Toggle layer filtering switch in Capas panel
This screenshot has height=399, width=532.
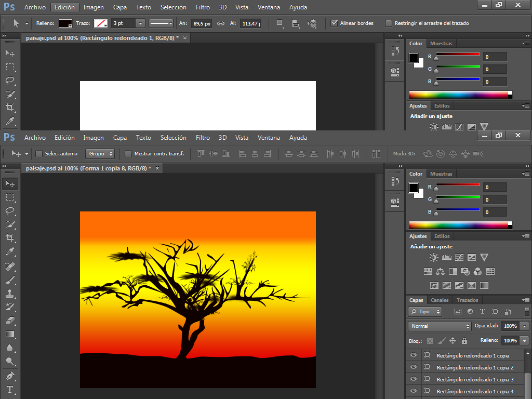pyautogui.click(x=527, y=311)
